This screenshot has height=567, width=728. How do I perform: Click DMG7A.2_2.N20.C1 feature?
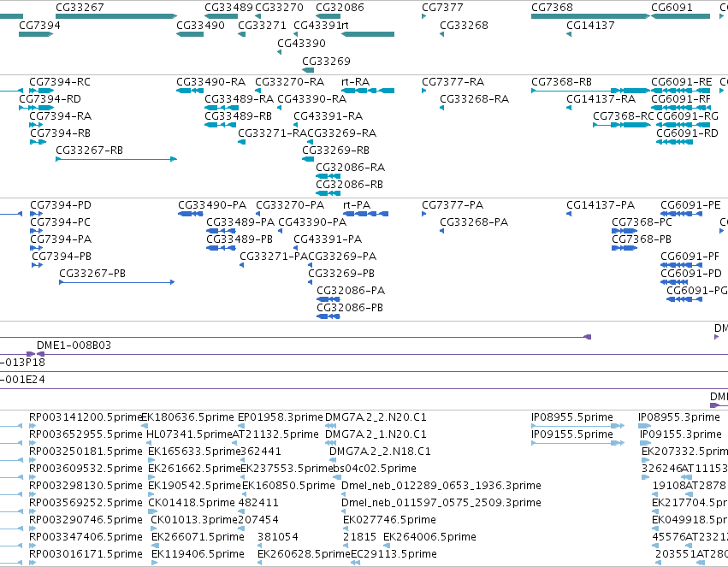click(x=376, y=417)
